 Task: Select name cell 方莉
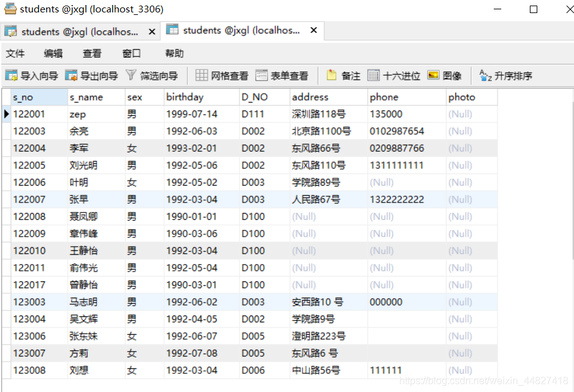96,353
